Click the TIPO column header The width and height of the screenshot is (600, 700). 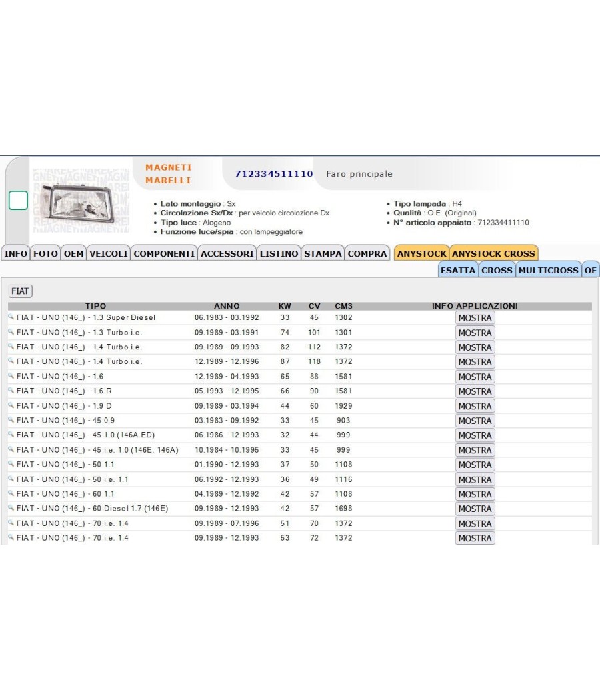click(95, 306)
